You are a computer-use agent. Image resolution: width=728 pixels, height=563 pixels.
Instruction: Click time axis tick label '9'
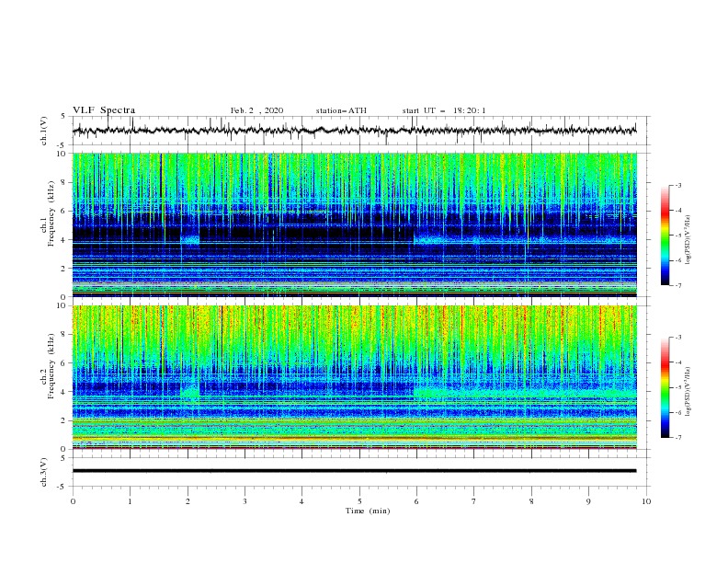(588, 501)
